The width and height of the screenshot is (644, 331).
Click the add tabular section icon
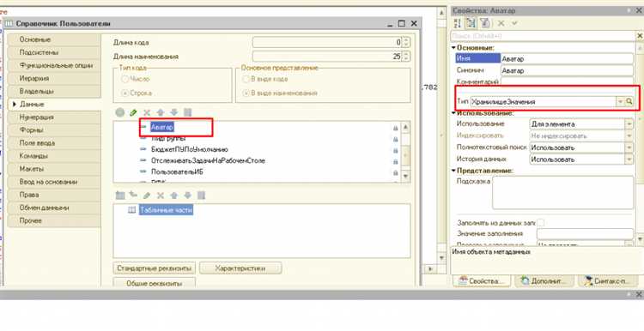(120, 196)
